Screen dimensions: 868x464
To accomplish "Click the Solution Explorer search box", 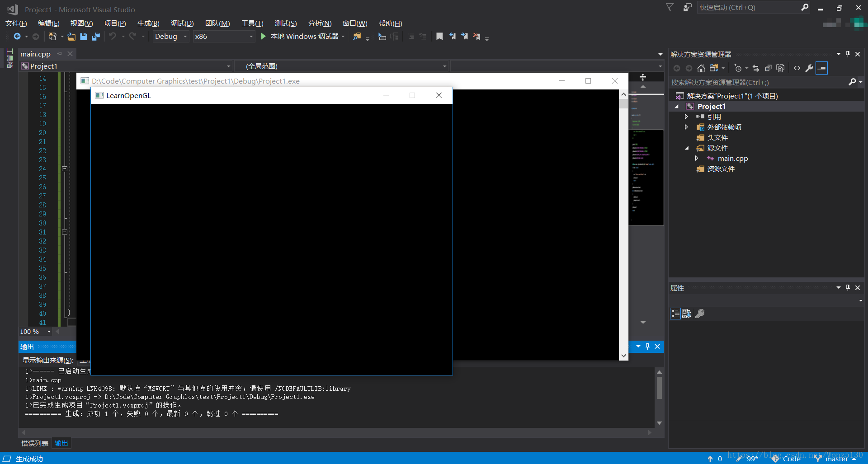I will [x=759, y=82].
